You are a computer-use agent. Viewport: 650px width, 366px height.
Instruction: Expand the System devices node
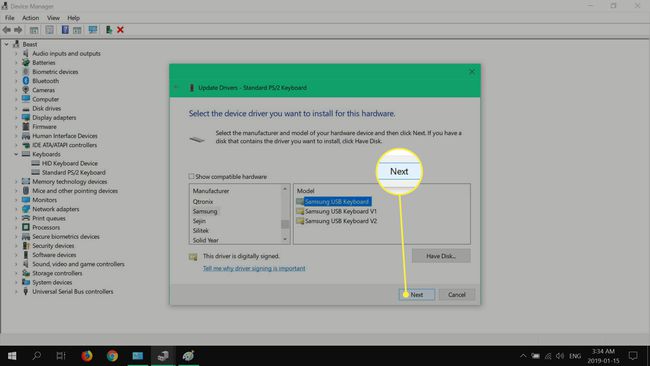[x=16, y=282]
